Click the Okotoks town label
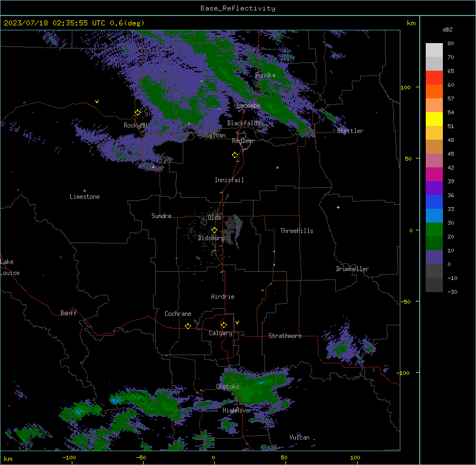 pos(228,387)
